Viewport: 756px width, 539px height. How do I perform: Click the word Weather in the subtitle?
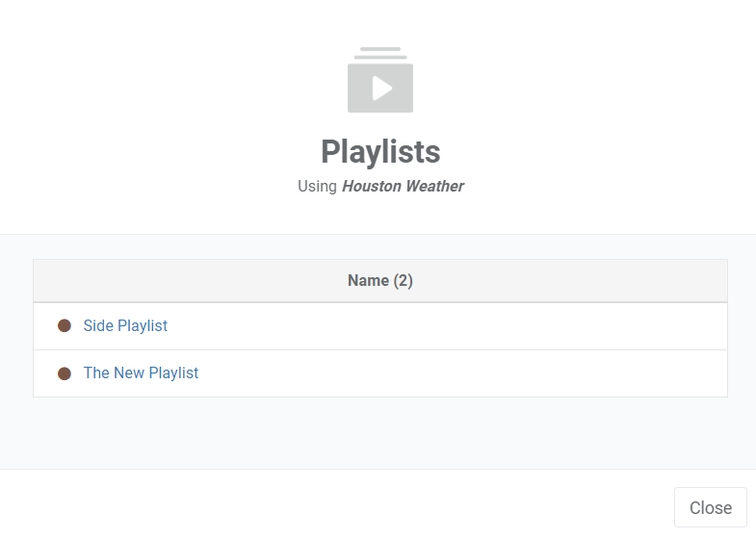pos(433,187)
